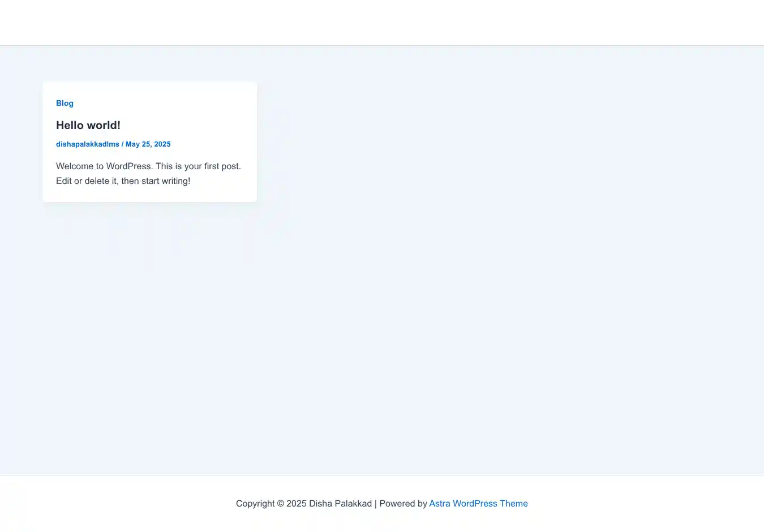Image resolution: width=764 pixels, height=532 pixels.
Task: Click the slash separator between author and date
Action: coord(122,144)
